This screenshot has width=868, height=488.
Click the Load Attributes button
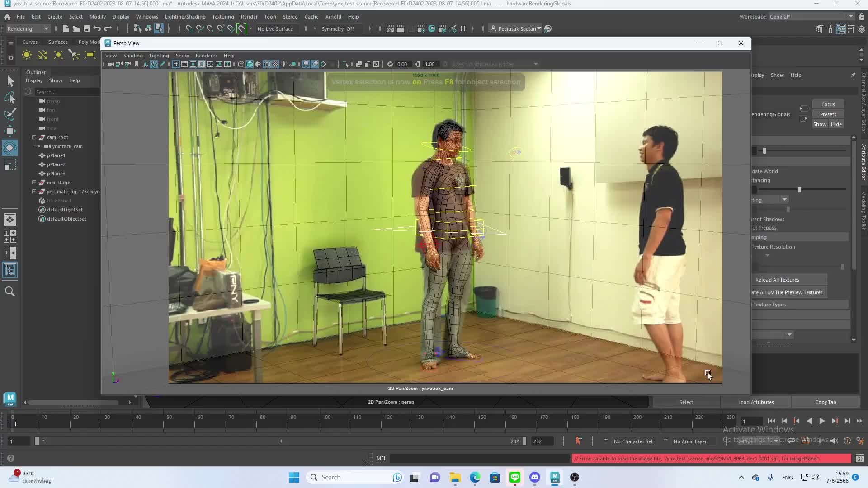click(x=755, y=402)
